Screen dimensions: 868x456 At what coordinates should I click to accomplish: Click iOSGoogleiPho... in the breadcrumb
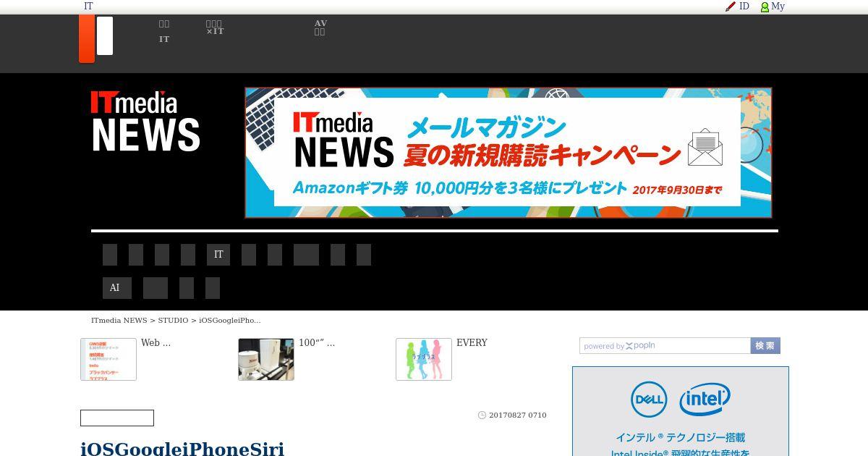230,320
